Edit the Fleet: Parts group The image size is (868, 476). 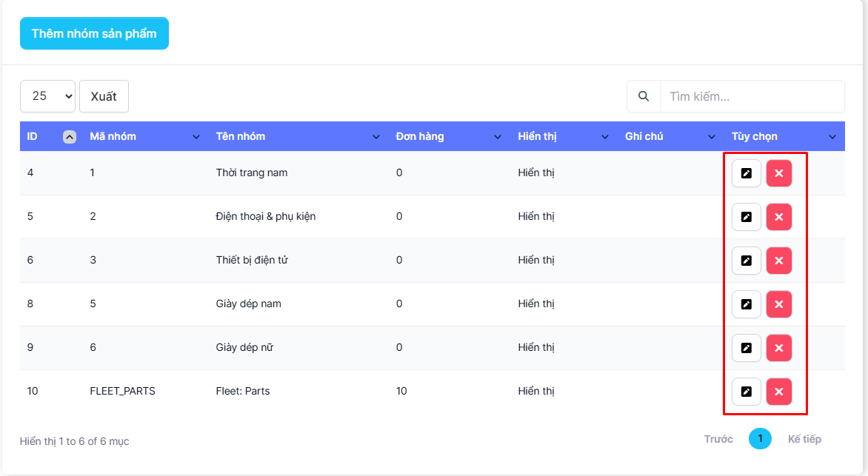(x=746, y=392)
